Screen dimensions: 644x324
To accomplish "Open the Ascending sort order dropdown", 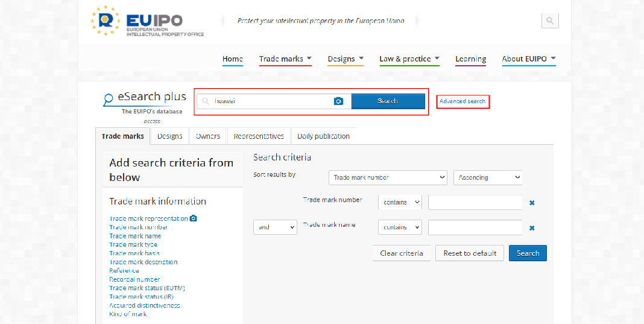I will tap(487, 177).
